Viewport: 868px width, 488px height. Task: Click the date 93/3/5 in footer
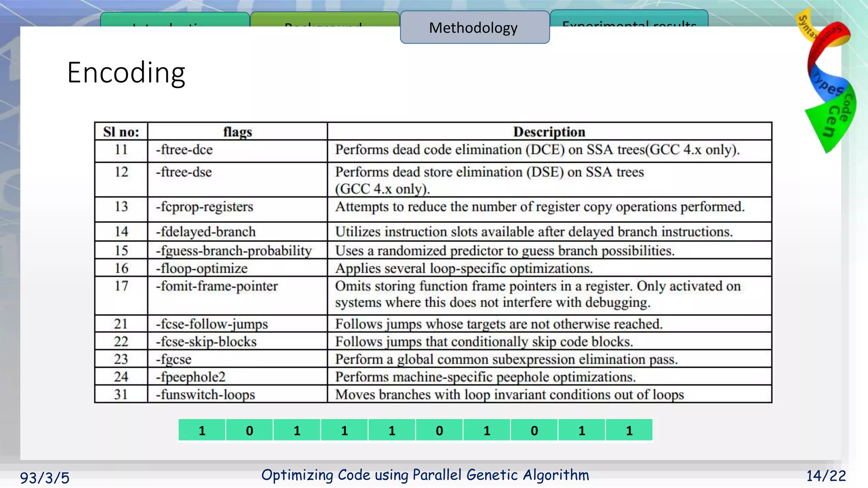[45, 478]
